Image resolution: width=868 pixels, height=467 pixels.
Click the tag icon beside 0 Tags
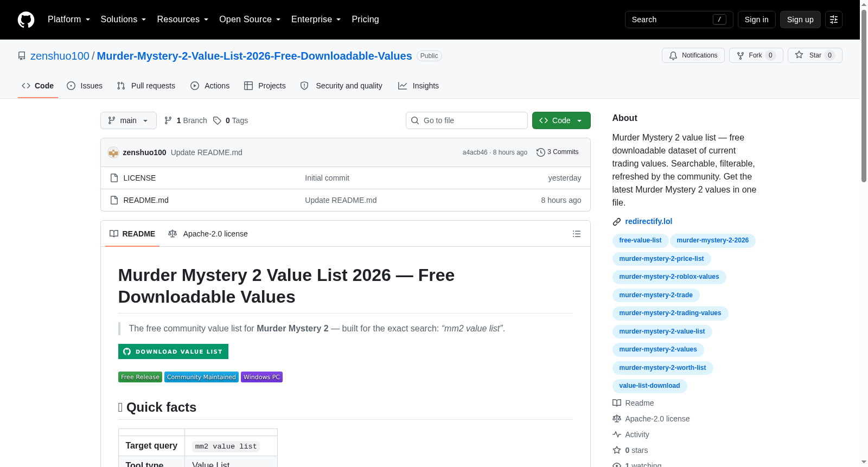pyautogui.click(x=217, y=120)
